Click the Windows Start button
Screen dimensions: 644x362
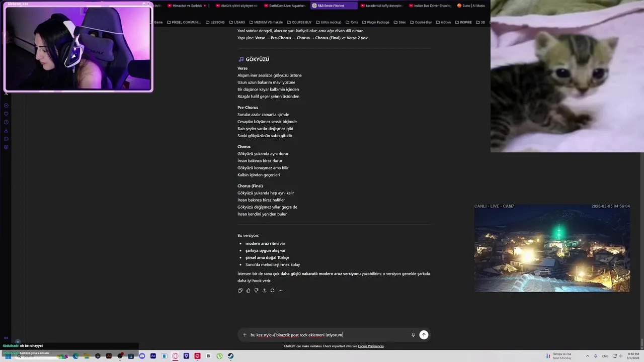(8, 356)
